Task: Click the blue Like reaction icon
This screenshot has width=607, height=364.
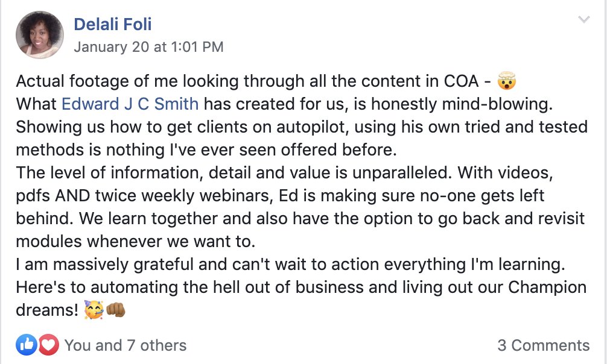Action: 27,345
